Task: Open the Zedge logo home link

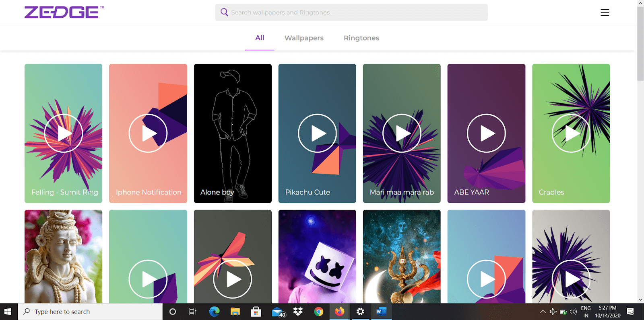Action: (x=64, y=12)
